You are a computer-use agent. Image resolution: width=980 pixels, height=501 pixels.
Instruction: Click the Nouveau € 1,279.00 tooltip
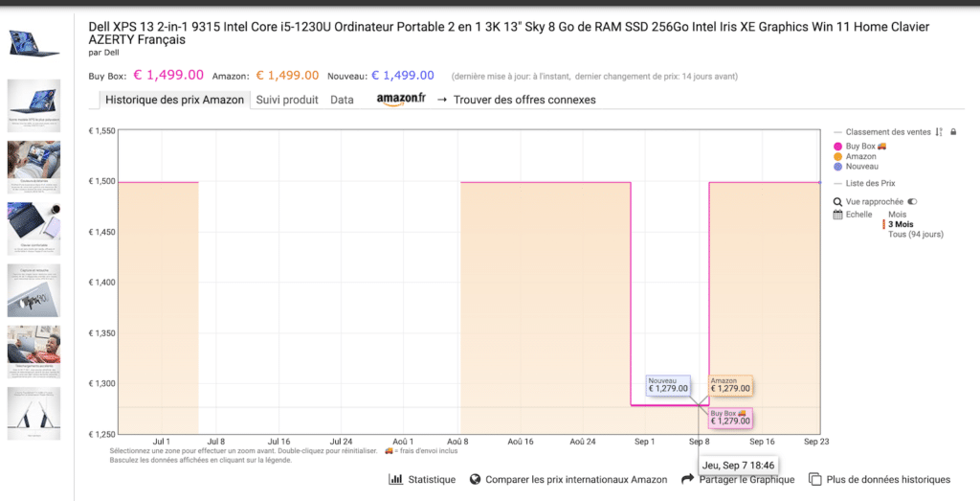[x=668, y=385]
